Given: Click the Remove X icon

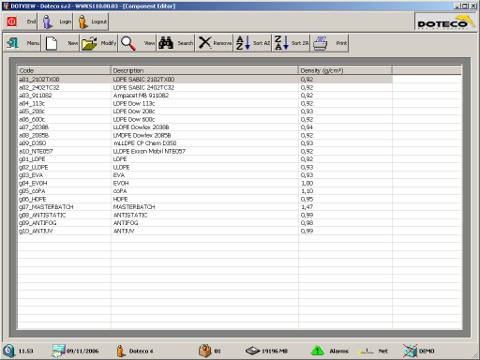Looking at the screenshot, I should point(205,43).
